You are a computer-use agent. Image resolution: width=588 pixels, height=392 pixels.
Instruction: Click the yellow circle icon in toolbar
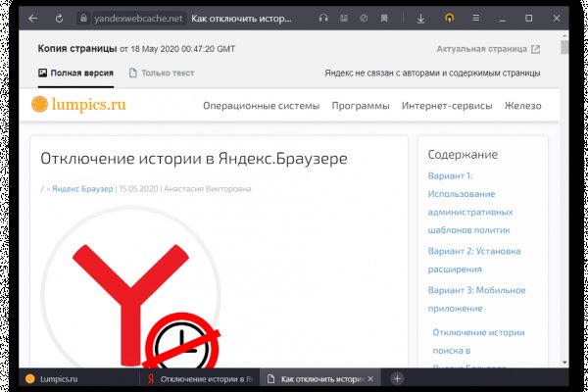pos(450,18)
